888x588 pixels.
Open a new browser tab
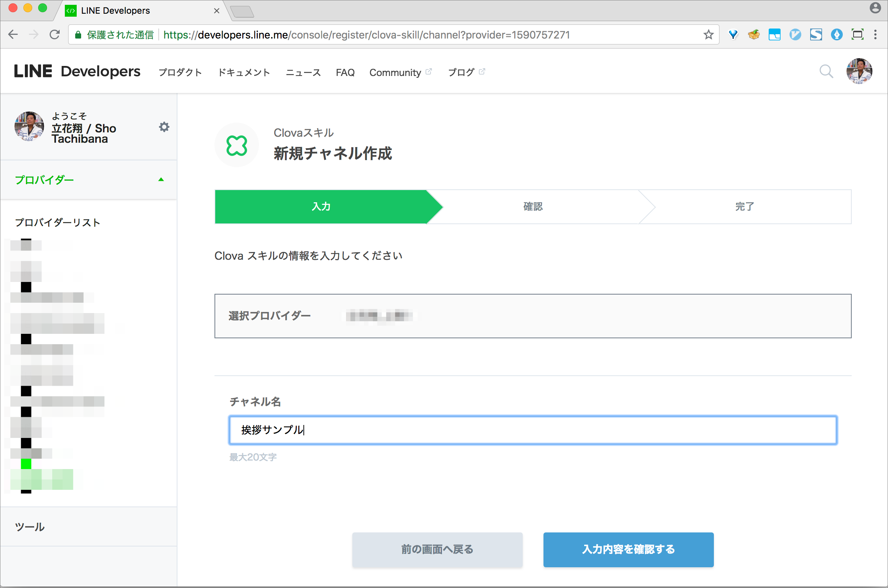(242, 11)
